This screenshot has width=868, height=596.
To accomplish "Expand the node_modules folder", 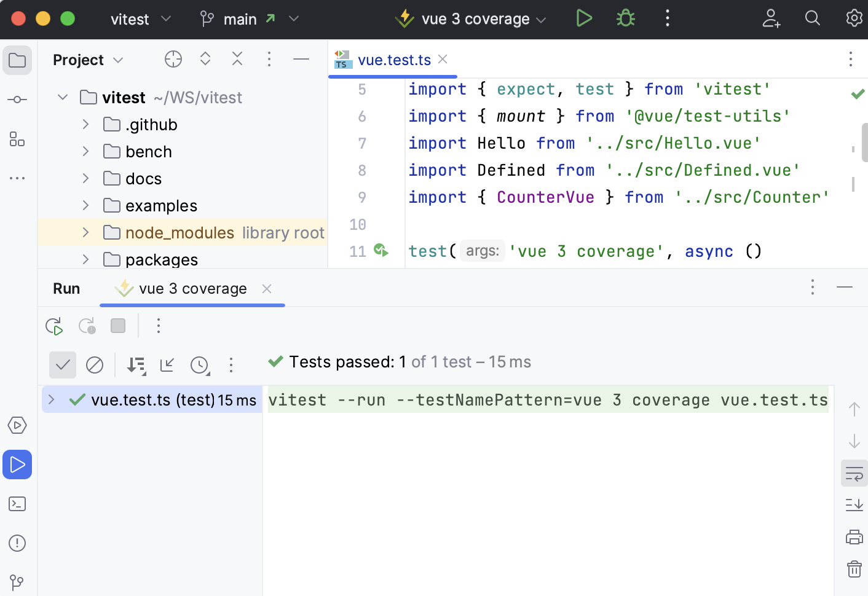I will [x=86, y=232].
